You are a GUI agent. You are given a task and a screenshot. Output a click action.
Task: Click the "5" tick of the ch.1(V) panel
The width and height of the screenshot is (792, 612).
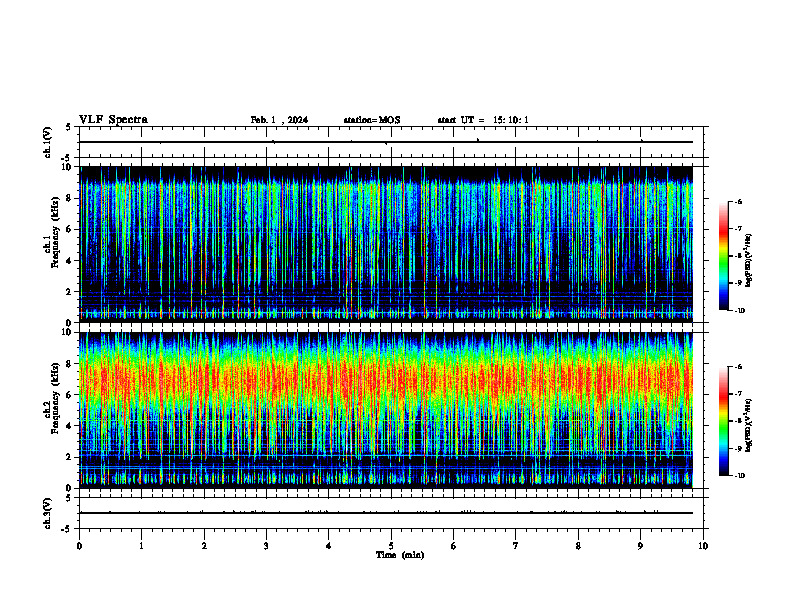point(69,128)
